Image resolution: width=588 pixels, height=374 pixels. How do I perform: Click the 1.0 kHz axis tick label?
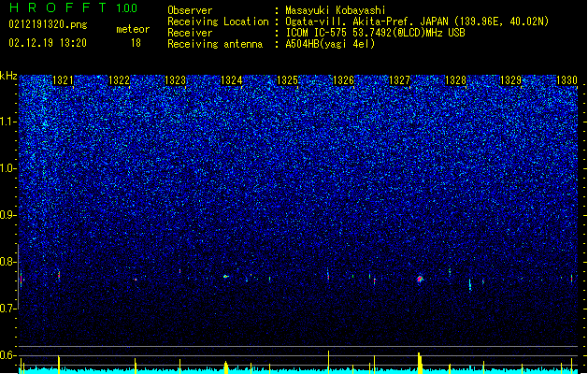coord(8,168)
